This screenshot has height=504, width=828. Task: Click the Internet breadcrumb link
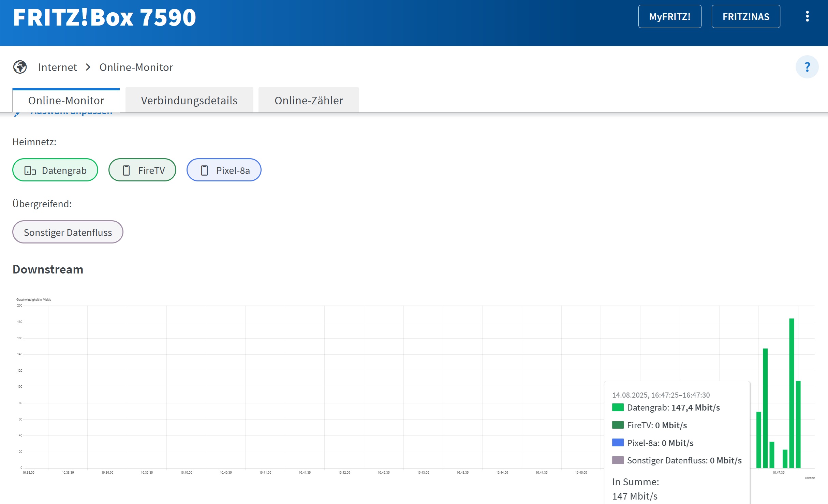click(57, 67)
